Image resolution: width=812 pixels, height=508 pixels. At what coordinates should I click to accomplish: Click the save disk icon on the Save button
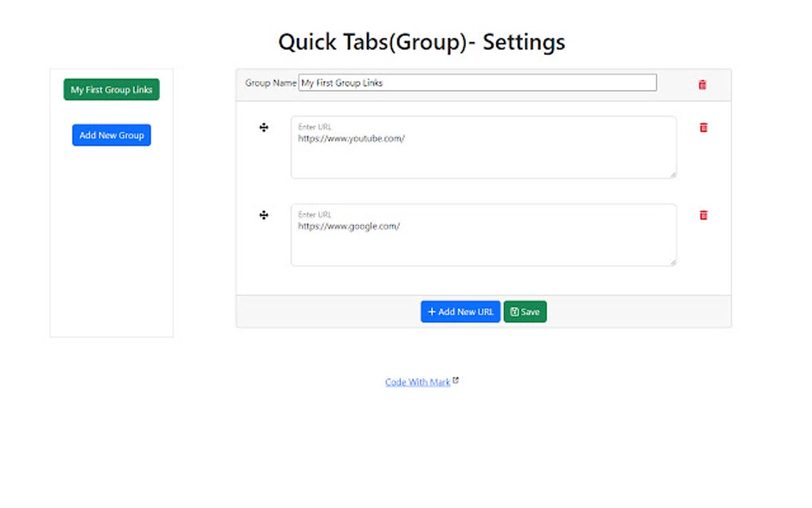[515, 311]
